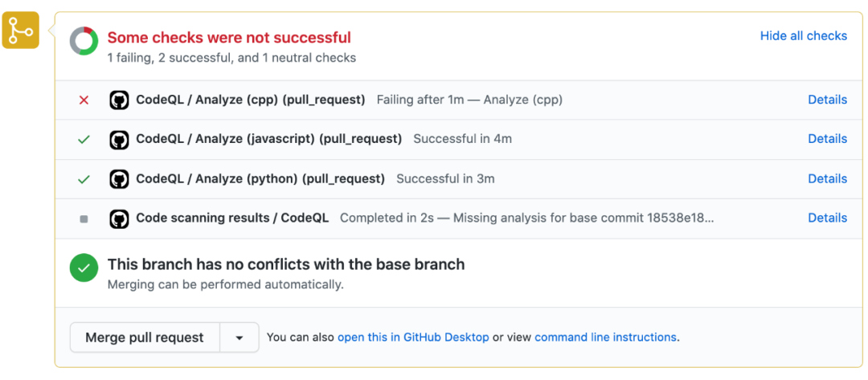Open the command line instructions link
This screenshot has width=868, height=380.
point(605,337)
